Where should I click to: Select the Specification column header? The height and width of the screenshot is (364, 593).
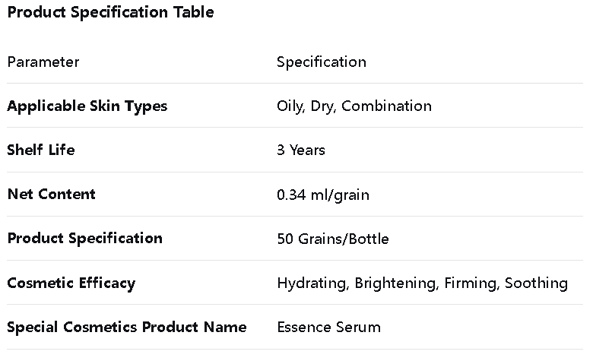point(321,62)
